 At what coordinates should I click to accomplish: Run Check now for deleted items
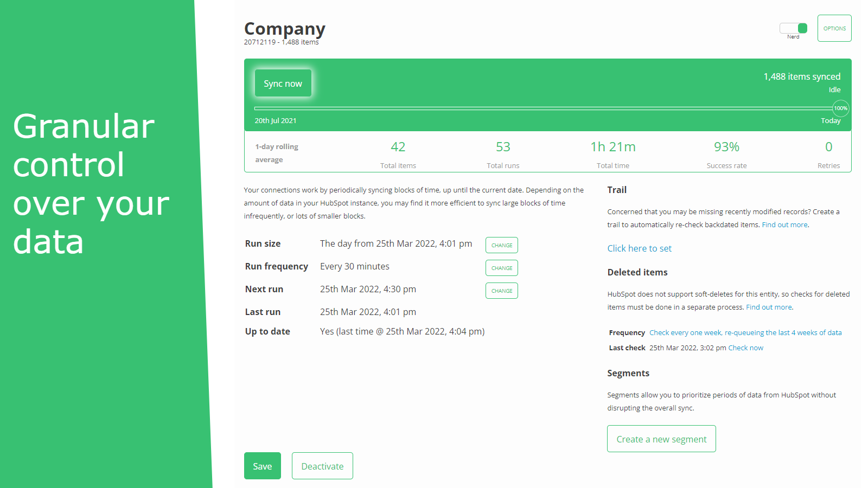(745, 348)
